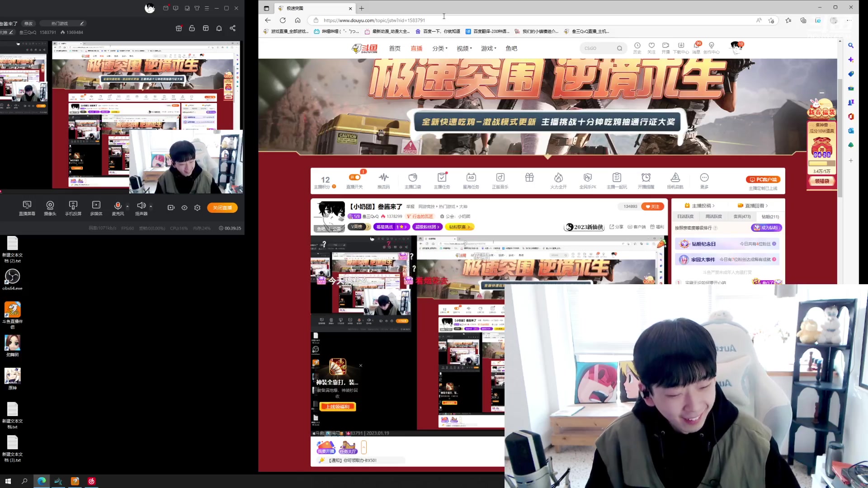Toggle the lock icon in streaming tool
The image size is (868, 488).
(192, 28)
